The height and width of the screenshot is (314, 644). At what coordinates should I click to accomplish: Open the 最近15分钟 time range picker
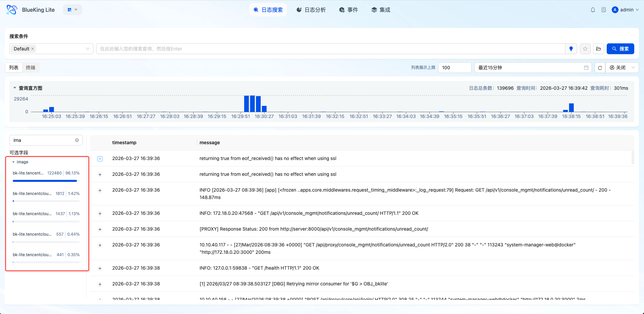pos(533,68)
